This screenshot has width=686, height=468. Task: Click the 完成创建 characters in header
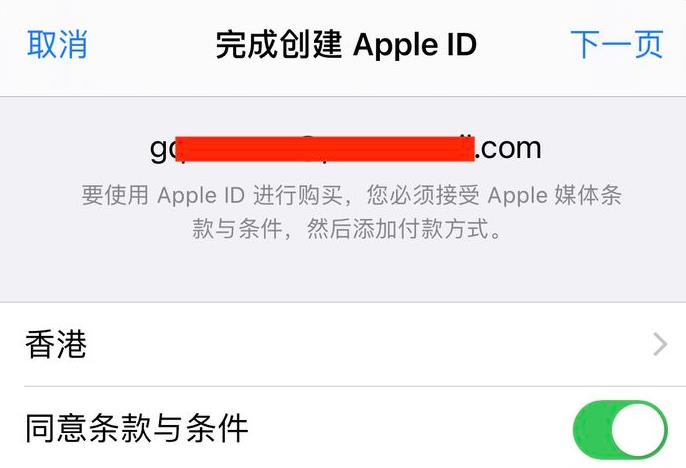278,45
